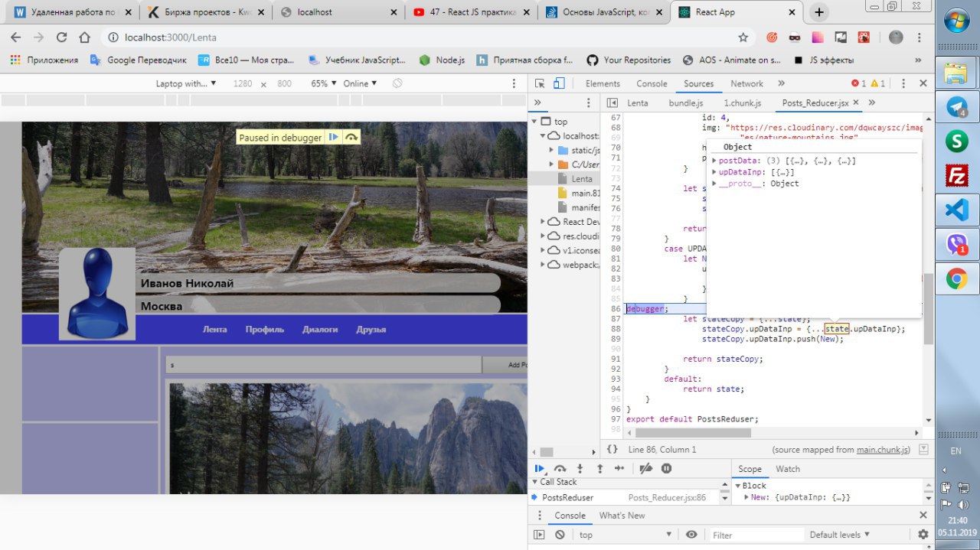Click the main.chunk.js source map link
Image resolution: width=980 pixels, height=550 pixels.
tap(883, 450)
